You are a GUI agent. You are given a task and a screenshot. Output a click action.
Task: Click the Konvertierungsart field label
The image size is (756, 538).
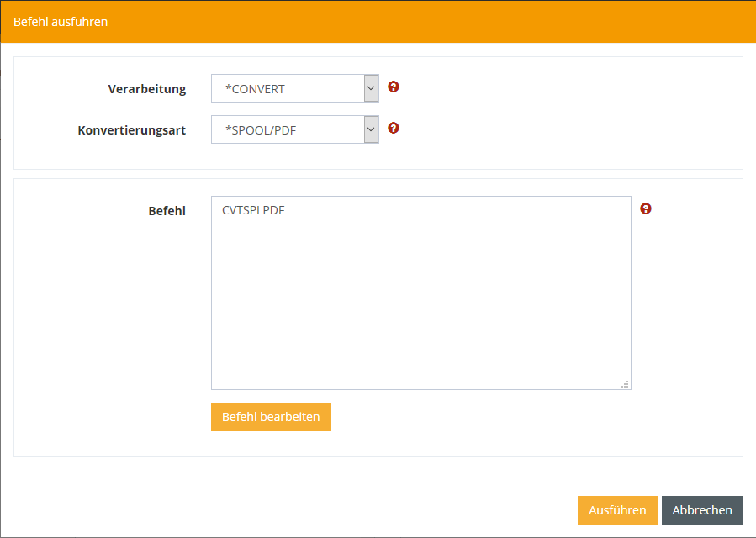131,130
